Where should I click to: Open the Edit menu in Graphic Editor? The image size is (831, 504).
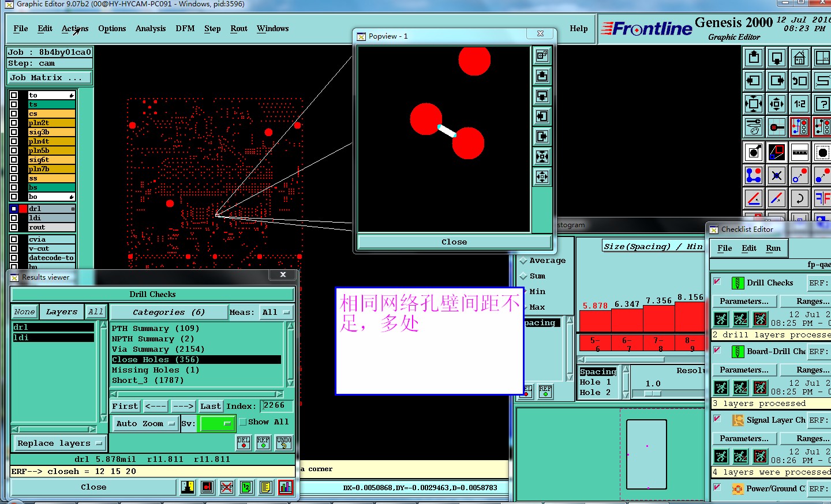[45, 28]
